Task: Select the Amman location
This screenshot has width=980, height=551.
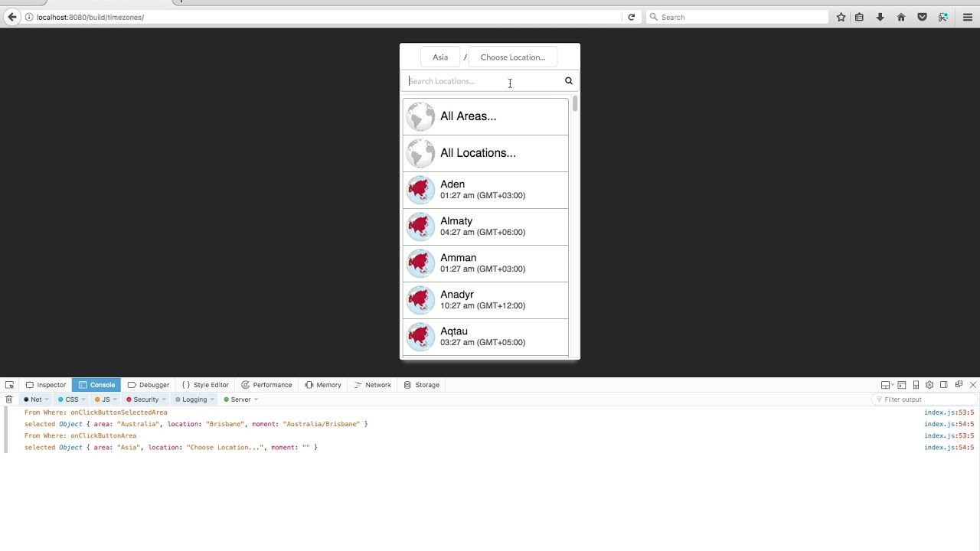Action: tap(485, 263)
